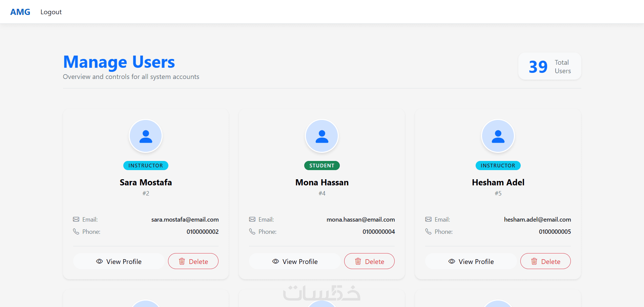644x307 pixels.
Task: Click the envelope icon beside Sara Mostafa's email
Action: point(76,219)
